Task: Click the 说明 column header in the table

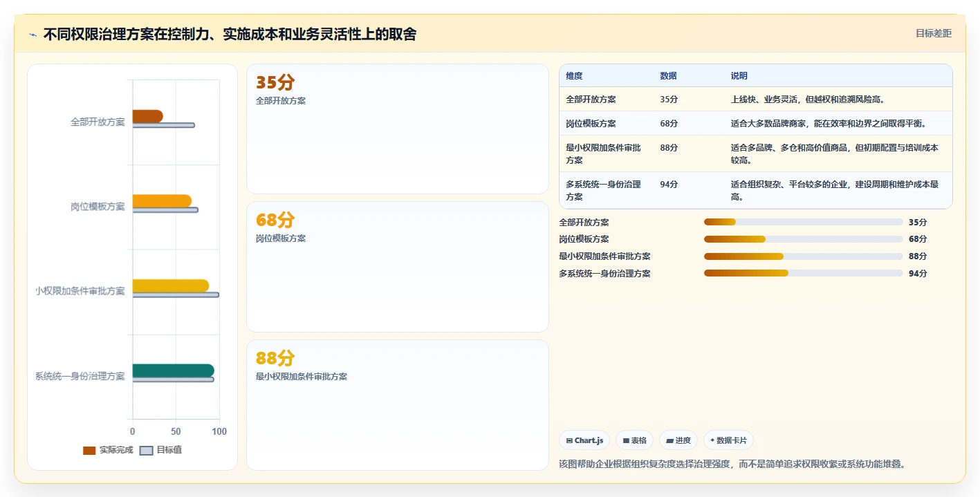Action: point(739,76)
